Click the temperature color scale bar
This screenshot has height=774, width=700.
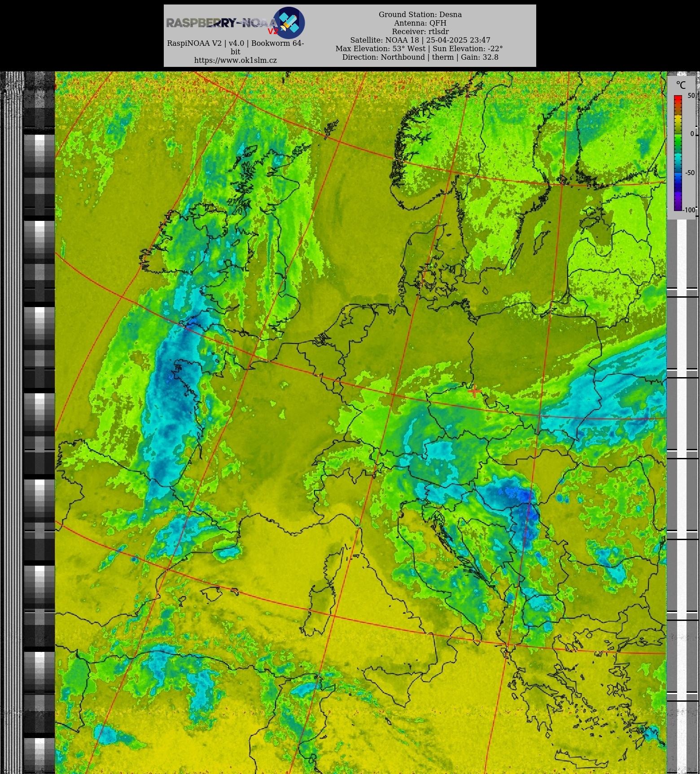(678, 153)
